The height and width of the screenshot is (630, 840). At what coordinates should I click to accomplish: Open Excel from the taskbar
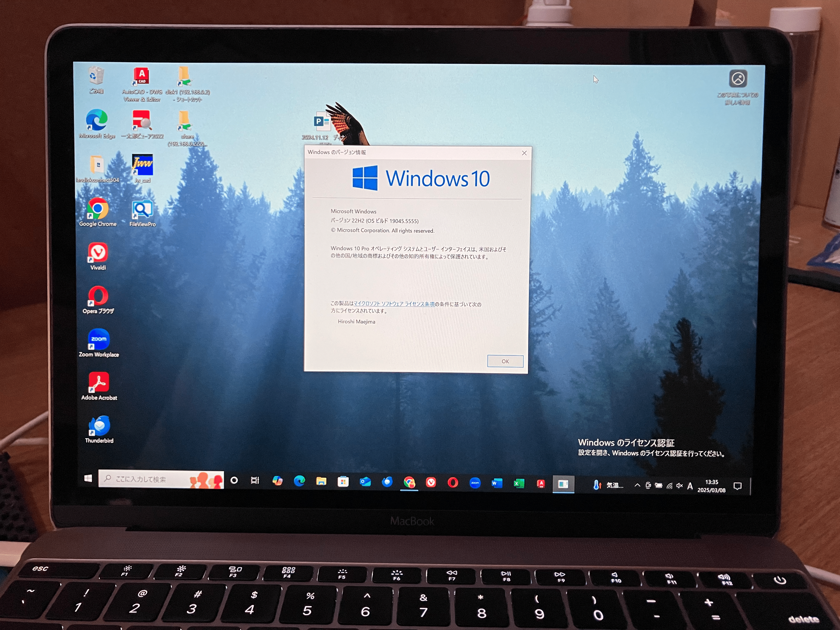519,484
